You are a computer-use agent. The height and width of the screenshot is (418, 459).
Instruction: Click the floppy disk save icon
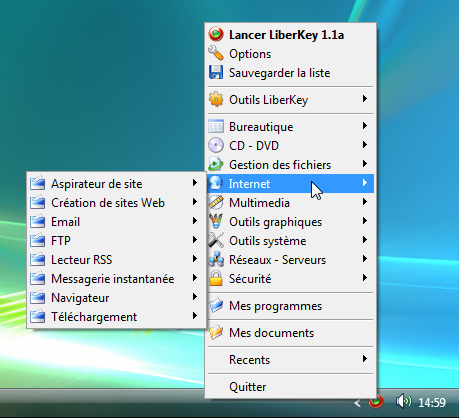click(x=216, y=72)
